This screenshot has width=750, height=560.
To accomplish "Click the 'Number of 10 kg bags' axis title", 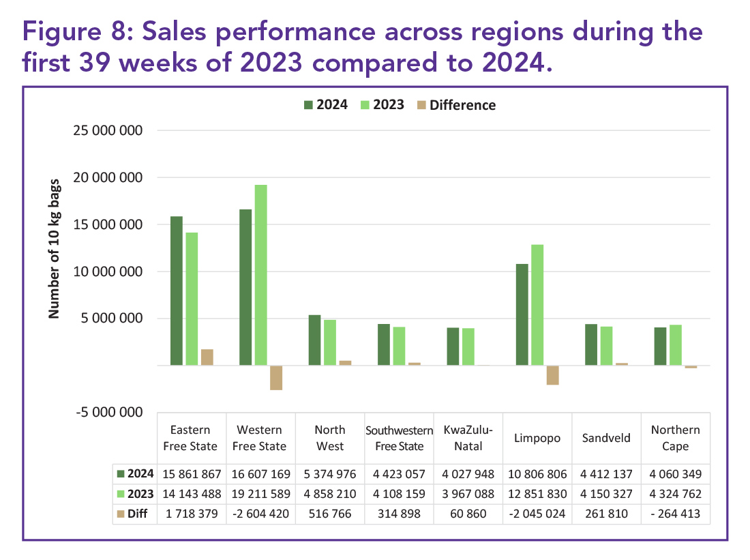I will [55, 248].
